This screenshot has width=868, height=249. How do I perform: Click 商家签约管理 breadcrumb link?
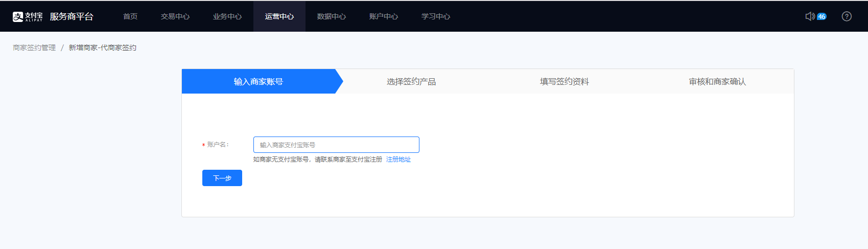coord(34,48)
